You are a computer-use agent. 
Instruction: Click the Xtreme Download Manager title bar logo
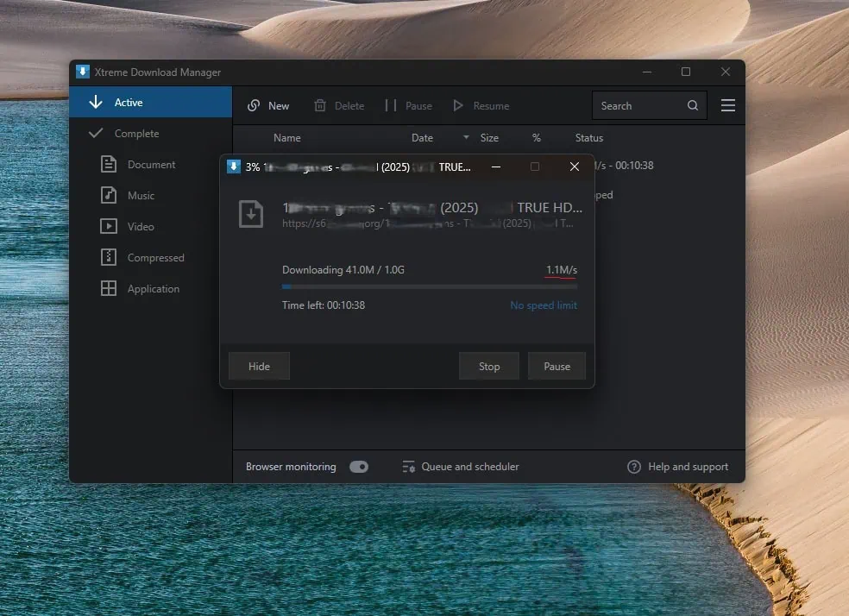82,72
